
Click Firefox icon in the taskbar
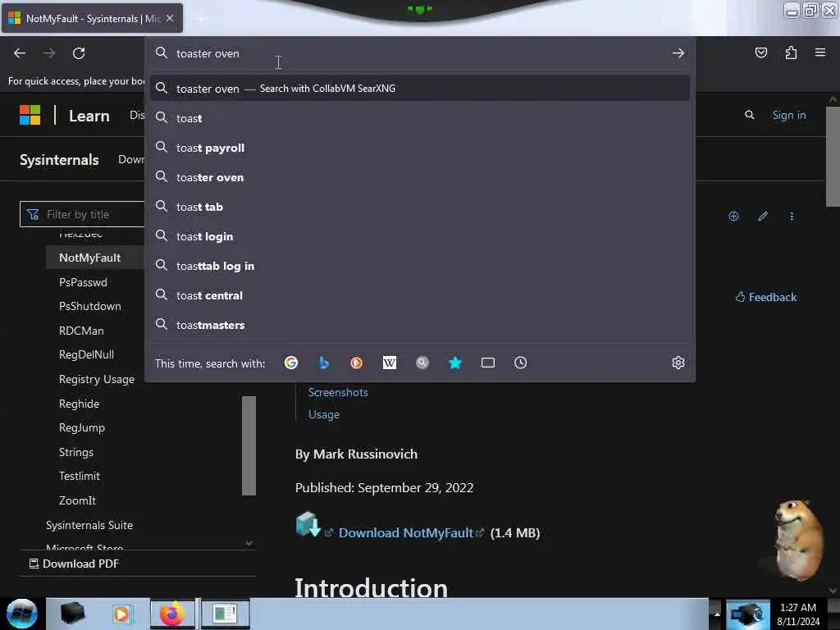172,614
